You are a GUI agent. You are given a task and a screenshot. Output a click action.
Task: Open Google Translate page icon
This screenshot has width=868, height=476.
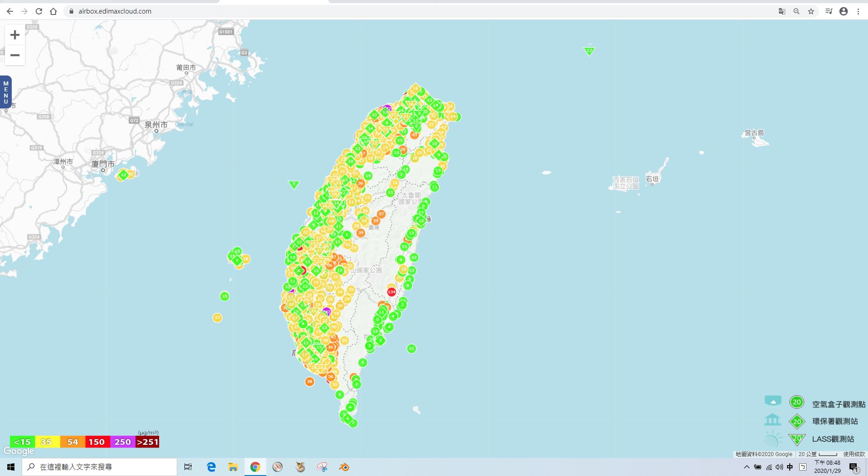coord(782,11)
